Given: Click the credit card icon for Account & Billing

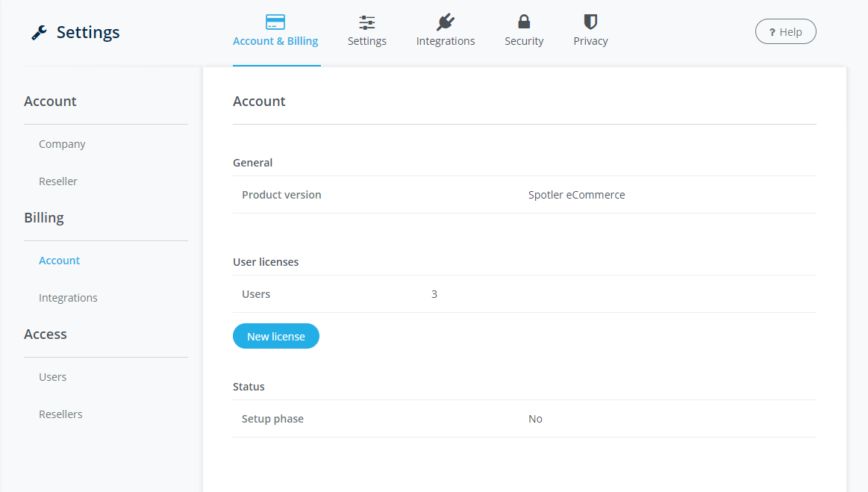Looking at the screenshot, I should point(275,22).
